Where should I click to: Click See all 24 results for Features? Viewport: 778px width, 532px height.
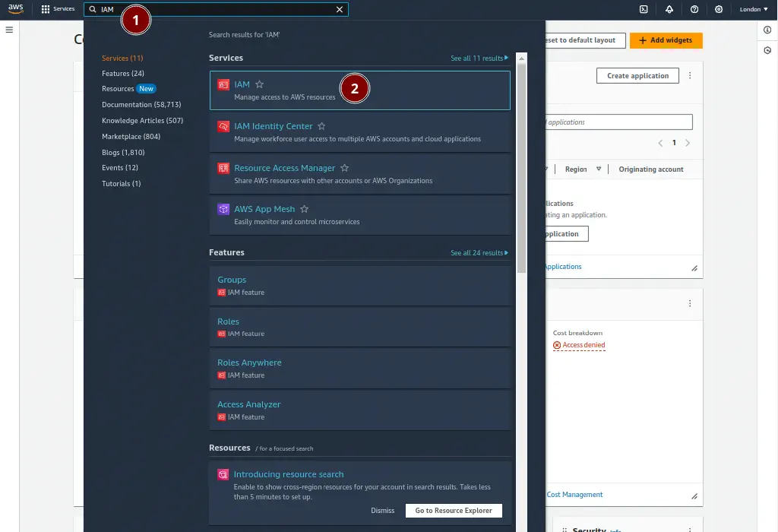(479, 252)
